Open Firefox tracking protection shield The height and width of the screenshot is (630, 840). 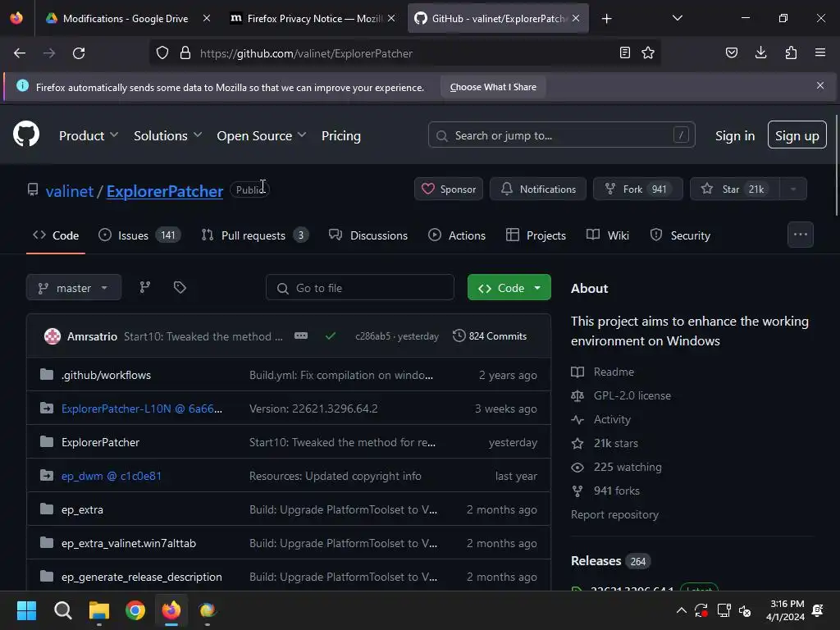[x=162, y=53]
